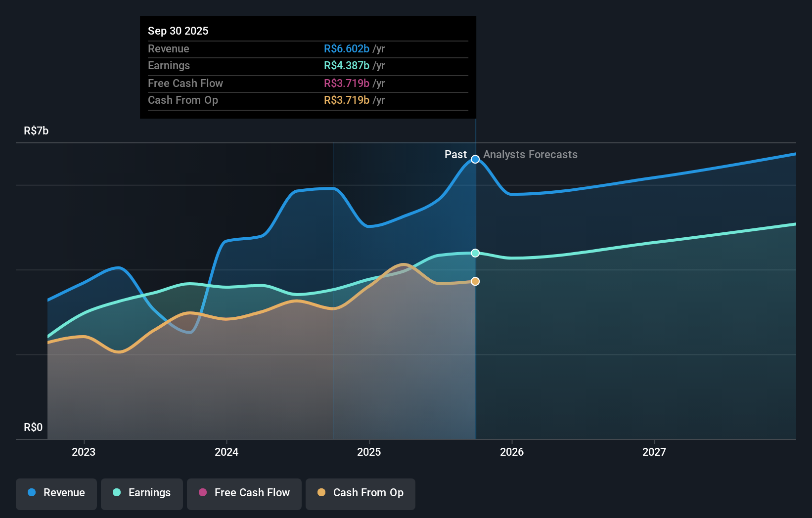Select the teal Earnings marker on the chart
This screenshot has width=812, height=518.
[x=475, y=253]
